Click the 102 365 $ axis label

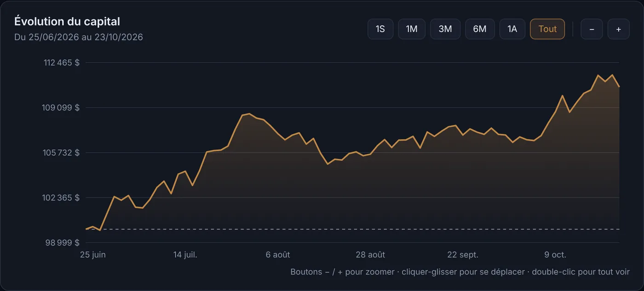click(x=61, y=198)
